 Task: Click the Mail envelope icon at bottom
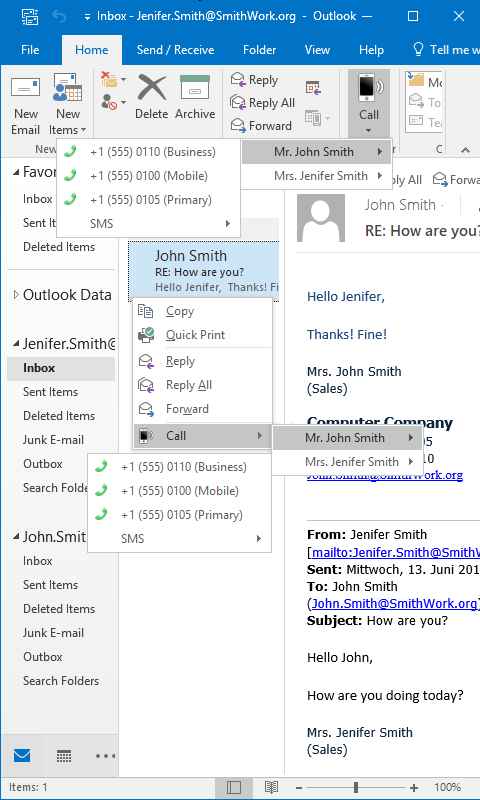[22, 756]
